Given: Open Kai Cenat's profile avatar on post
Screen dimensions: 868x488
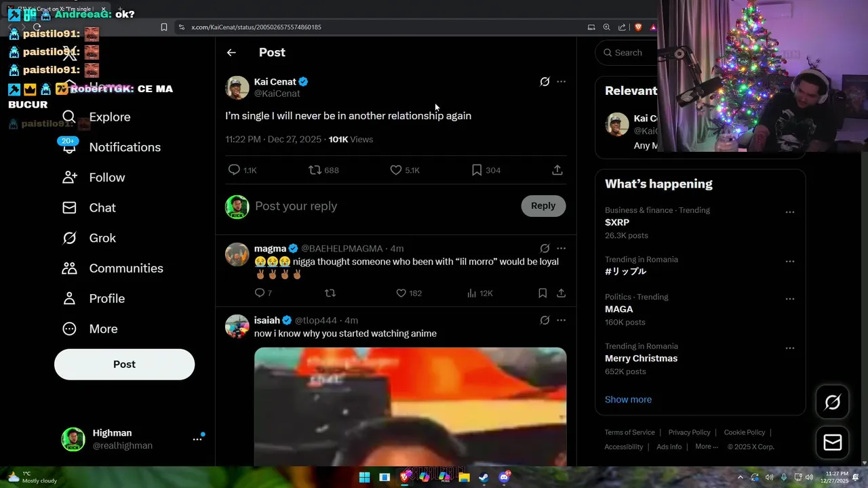Looking at the screenshot, I should pos(237,88).
